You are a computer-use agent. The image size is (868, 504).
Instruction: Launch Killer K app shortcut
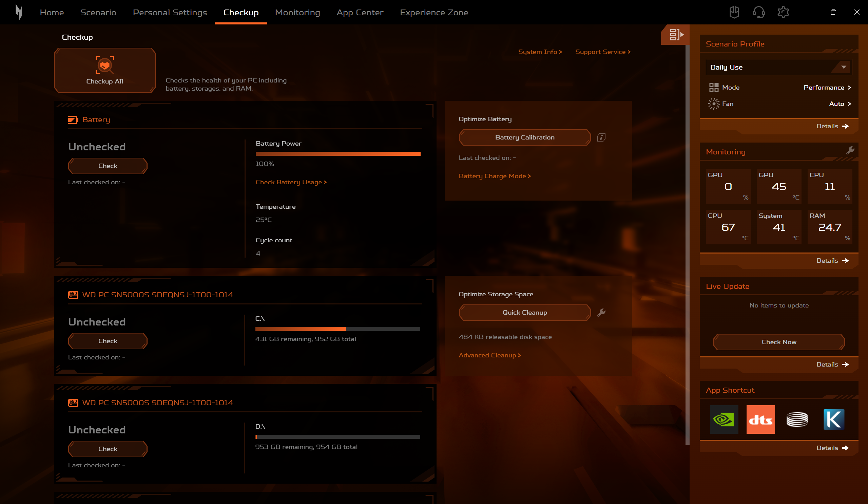click(833, 419)
